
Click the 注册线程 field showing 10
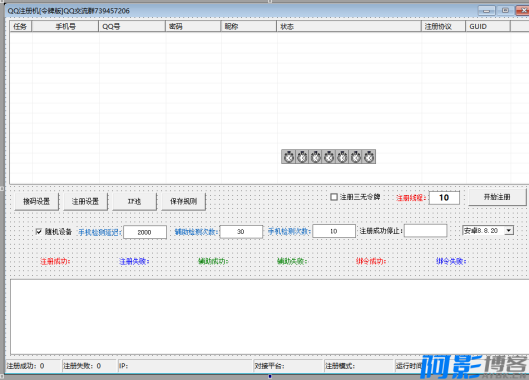pos(444,198)
